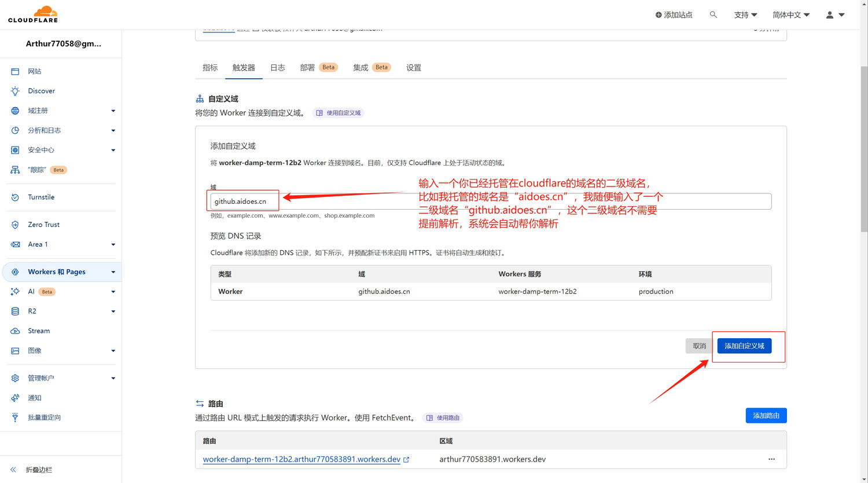Open the 集成 Beta tab
The width and height of the screenshot is (868, 483).
(x=372, y=68)
